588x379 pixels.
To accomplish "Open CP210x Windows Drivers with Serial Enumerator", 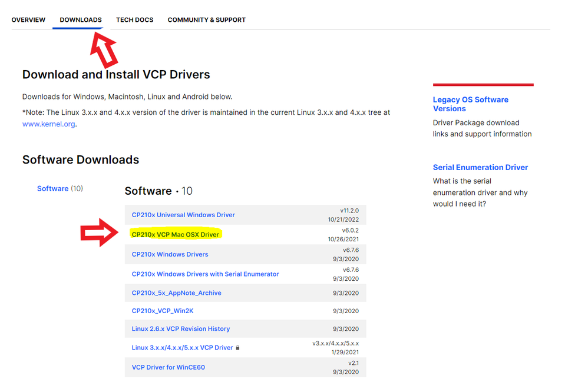I will (205, 274).
